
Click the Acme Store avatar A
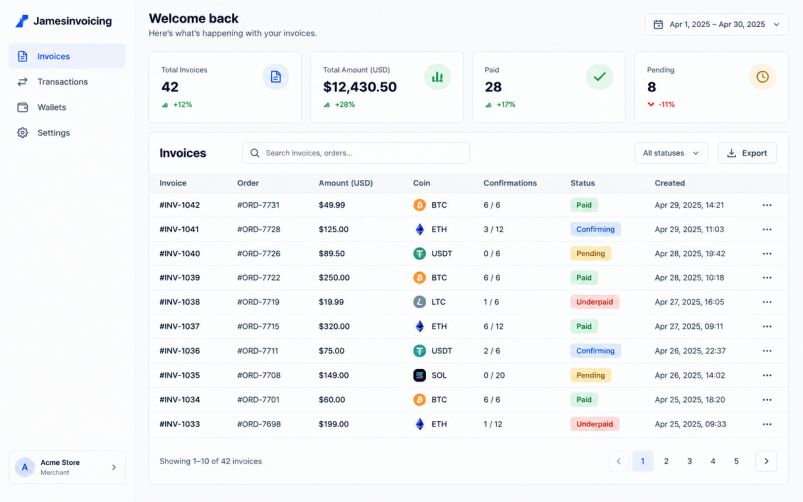coord(25,467)
